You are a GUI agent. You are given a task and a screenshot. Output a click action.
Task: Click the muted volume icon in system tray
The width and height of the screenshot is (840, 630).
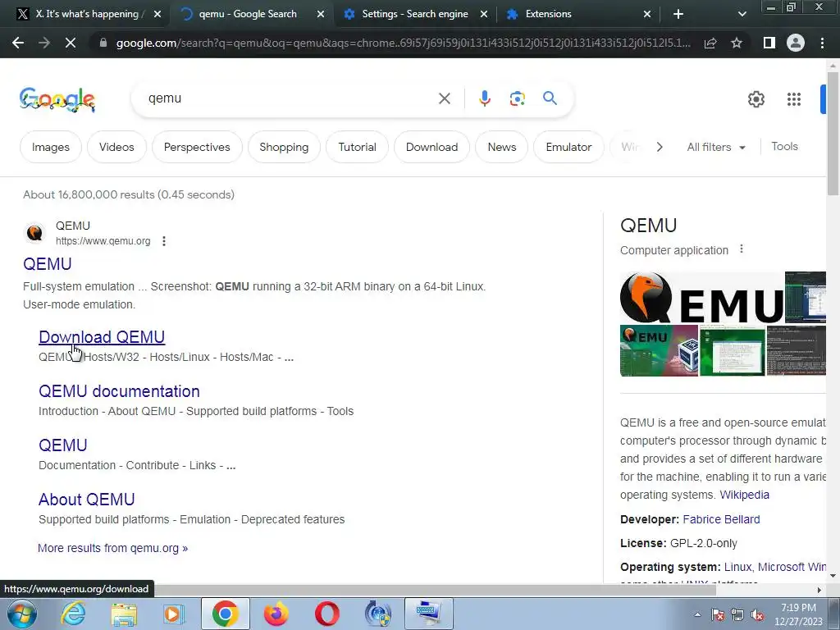pos(757,614)
